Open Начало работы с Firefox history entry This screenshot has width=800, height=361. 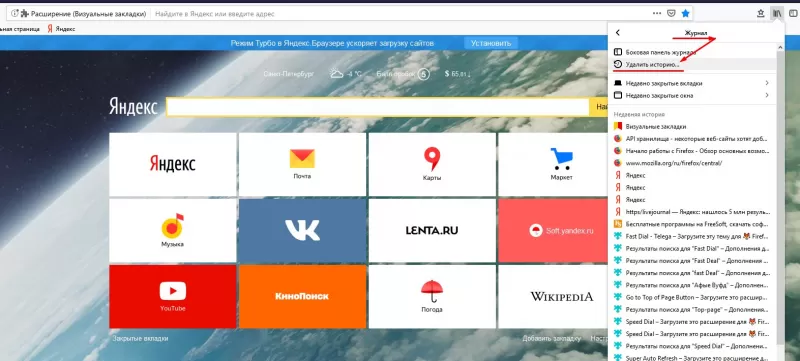click(692, 151)
